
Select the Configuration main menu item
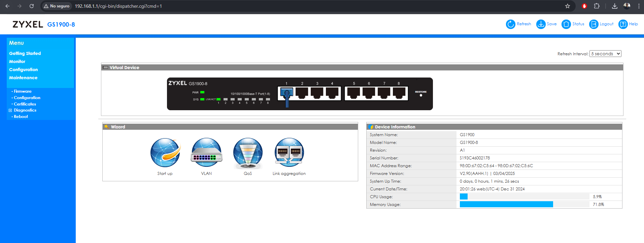pos(23,70)
